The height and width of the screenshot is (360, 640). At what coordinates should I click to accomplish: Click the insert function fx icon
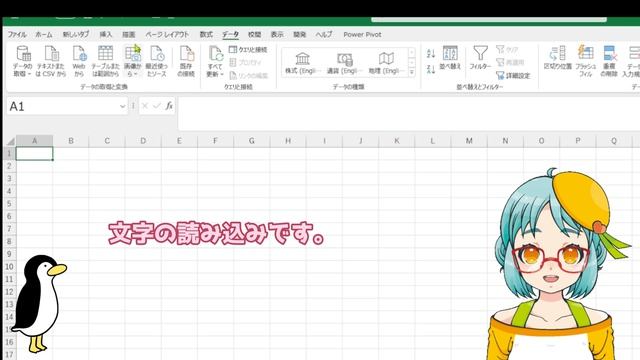coord(169,106)
